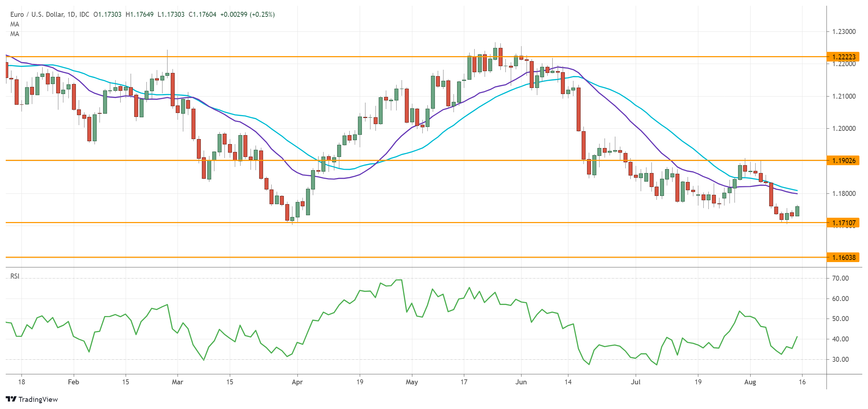Toggle visibility of the upper moving average line

pos(15,25)
